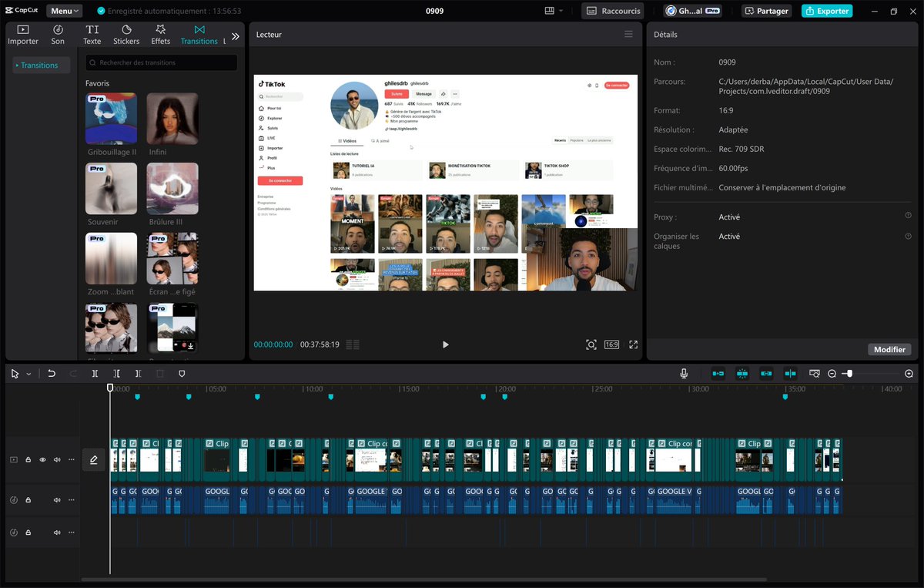The height and width of the screenshot is (588, 924).
Task: Mute the bottom audio track
Action: [57, 533]
